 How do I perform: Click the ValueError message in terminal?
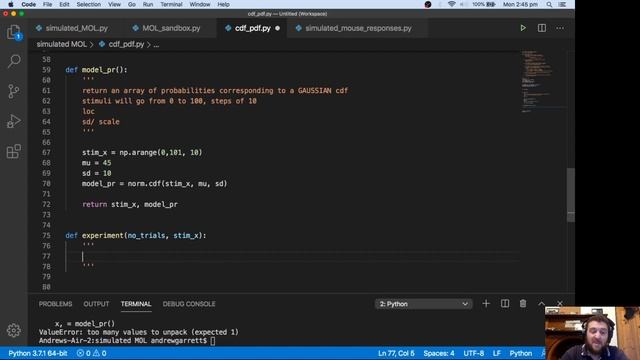point(138,332)
